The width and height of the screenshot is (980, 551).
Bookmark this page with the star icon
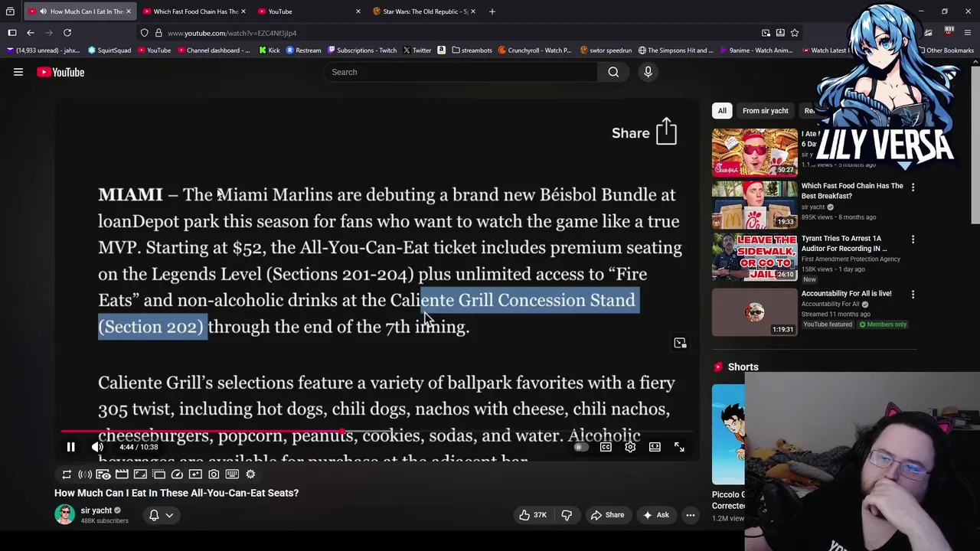point(795,33)
